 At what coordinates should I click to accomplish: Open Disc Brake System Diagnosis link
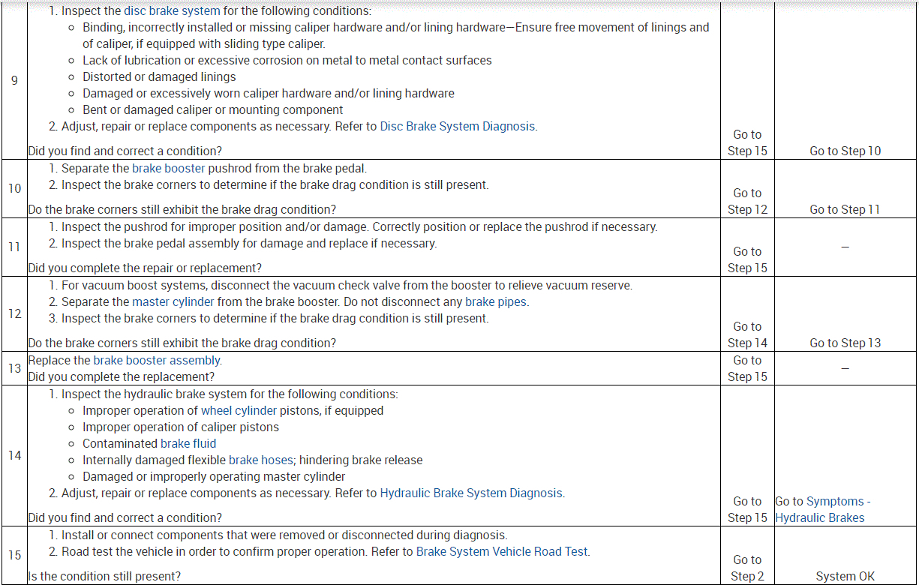click(458, 127)
